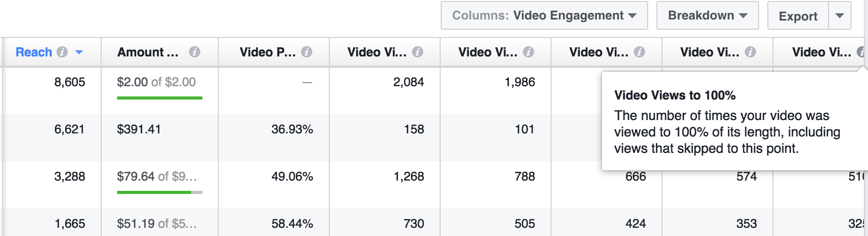Viewport: 868px width, 236px height.
Task: Click the Export button
Action: (798, 15)
